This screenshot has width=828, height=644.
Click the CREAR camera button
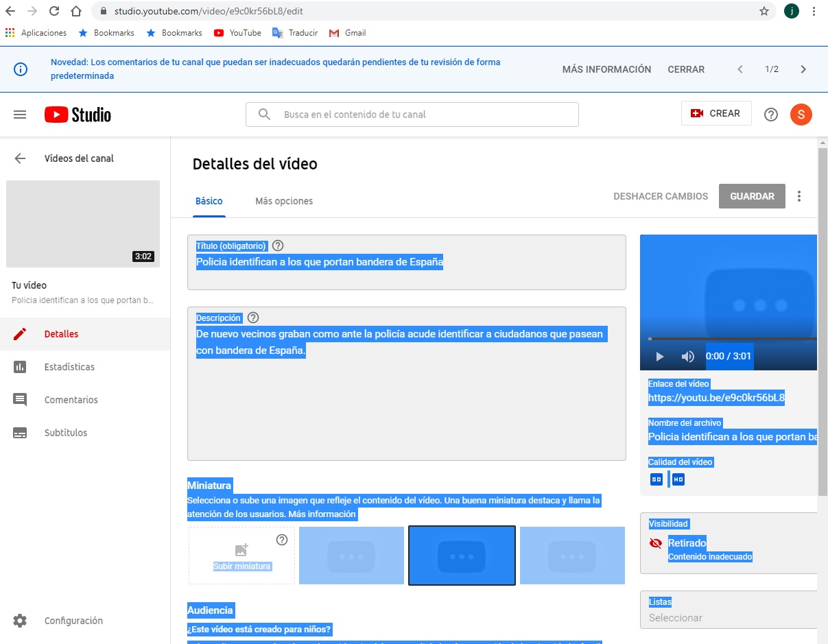(x=715, y=114)
